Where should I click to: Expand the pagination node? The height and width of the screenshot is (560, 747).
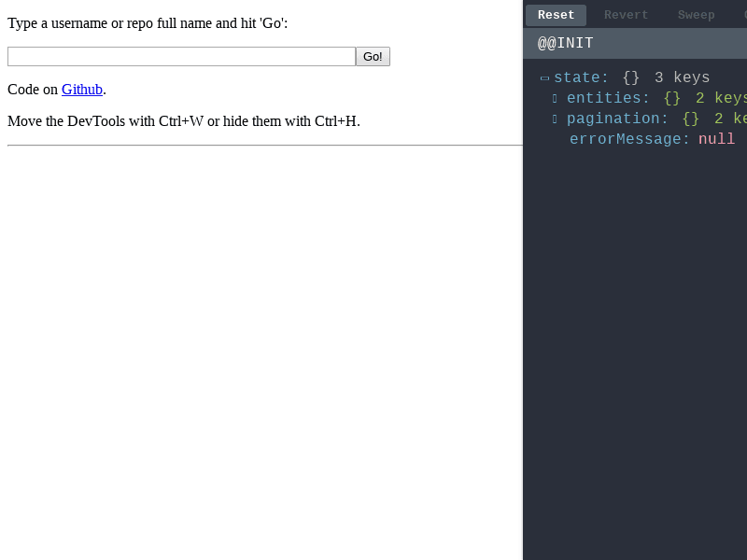point(555,119)
